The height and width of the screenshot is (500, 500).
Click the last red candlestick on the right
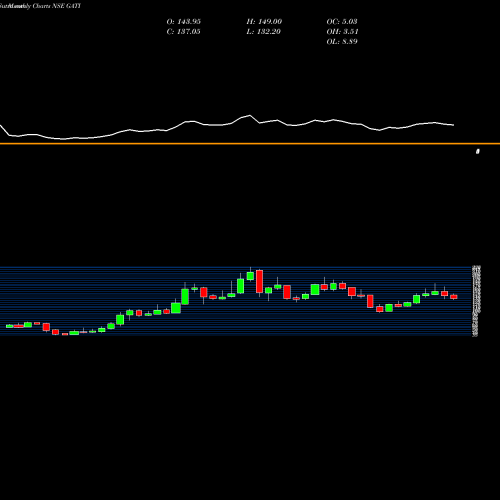coord(454,297)
